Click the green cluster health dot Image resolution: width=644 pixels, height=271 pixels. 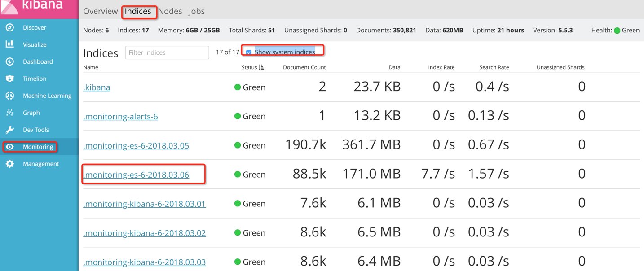point(617,31)
